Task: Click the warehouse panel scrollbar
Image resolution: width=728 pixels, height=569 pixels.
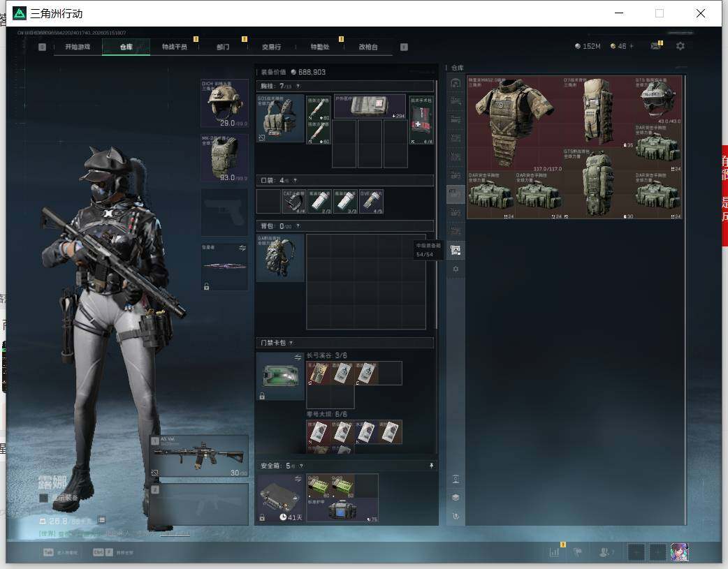Action: tap(685, 300)
